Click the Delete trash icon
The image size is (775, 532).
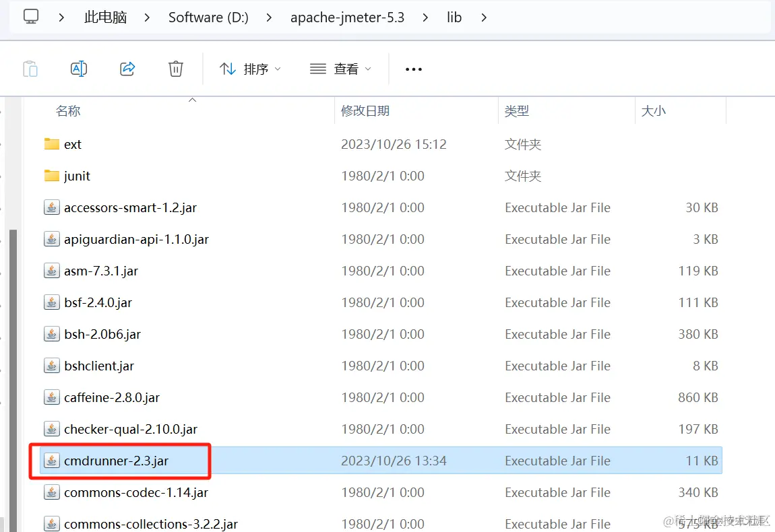175,69
